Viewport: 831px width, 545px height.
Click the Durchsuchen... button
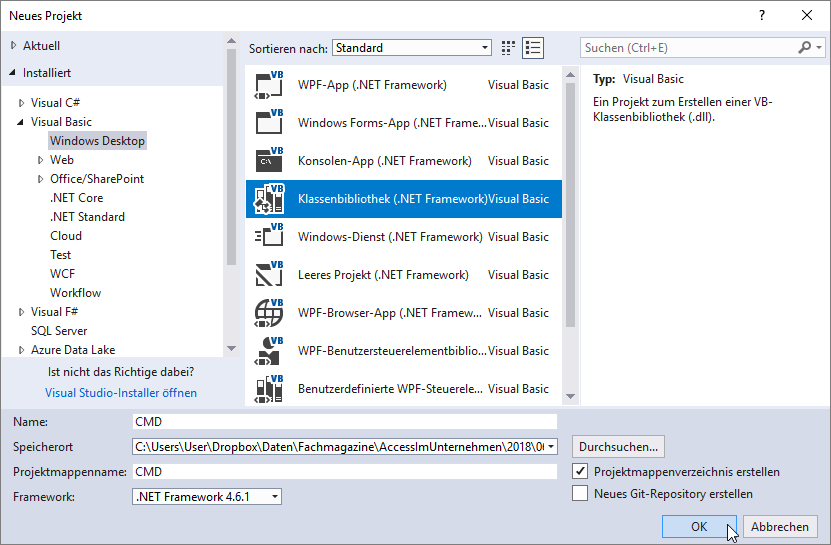pos(618,447)
